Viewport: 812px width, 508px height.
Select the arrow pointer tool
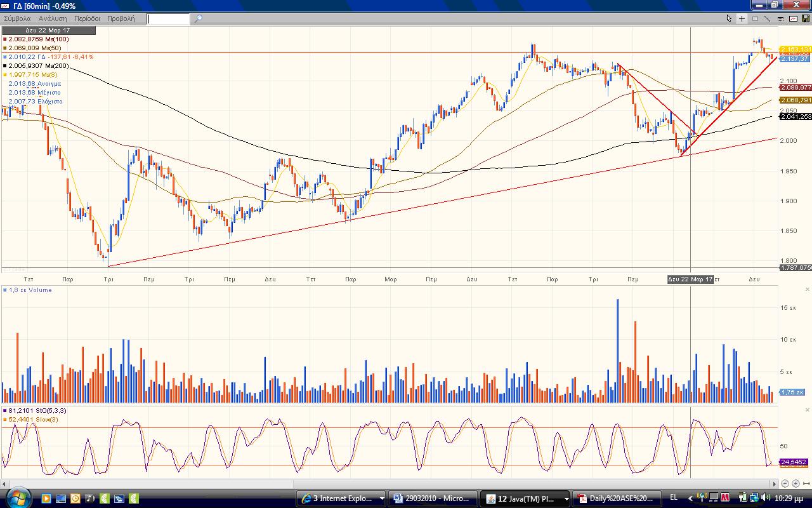(730, 18)
